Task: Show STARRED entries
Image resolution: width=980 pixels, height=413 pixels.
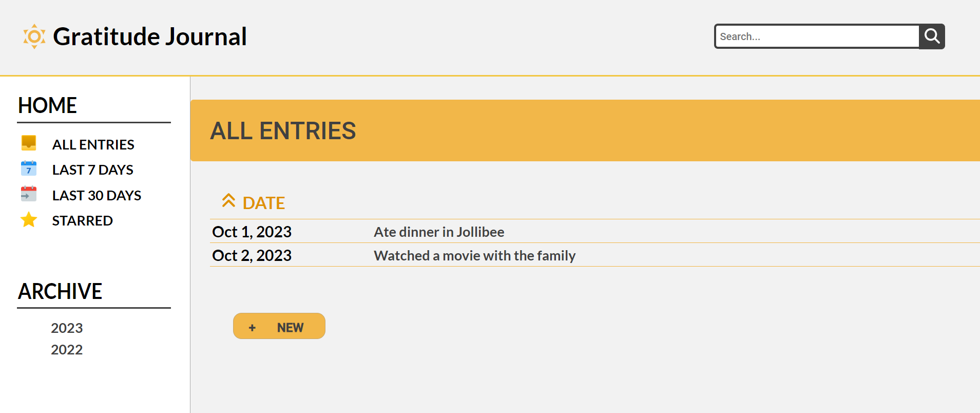Action: (83, 220)
